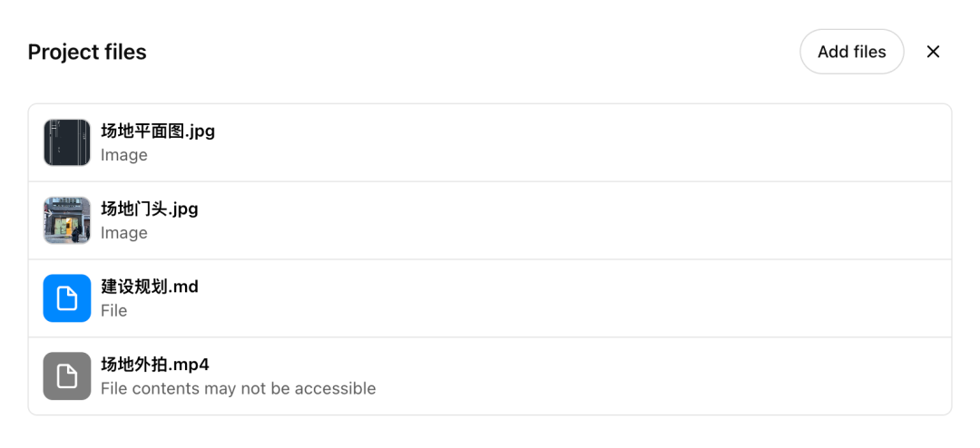Click the Image label under 场地门头.jpg

[x=124, y=233]
